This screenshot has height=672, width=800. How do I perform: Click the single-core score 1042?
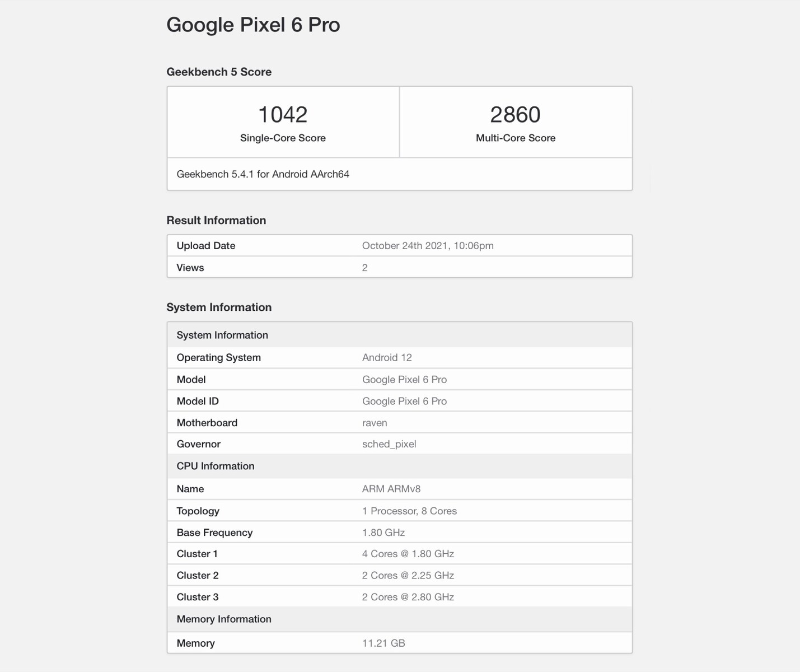(x=283, y=115)
